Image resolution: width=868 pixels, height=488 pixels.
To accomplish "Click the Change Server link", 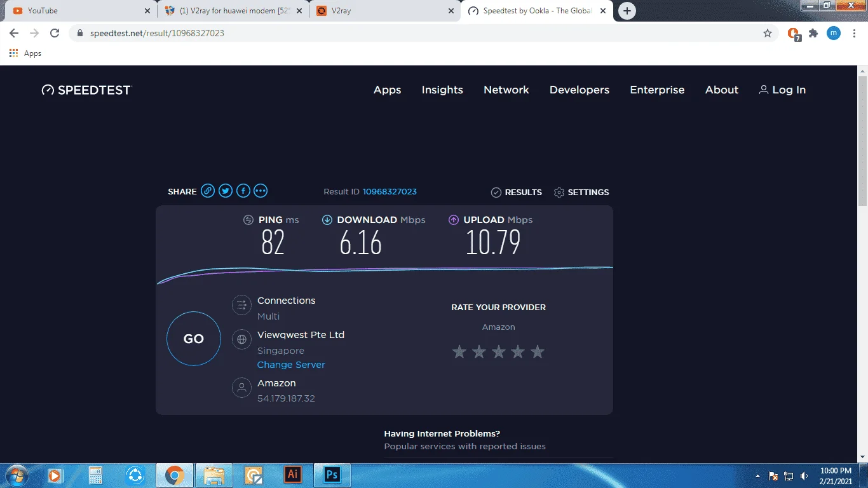I will point(291,365).
